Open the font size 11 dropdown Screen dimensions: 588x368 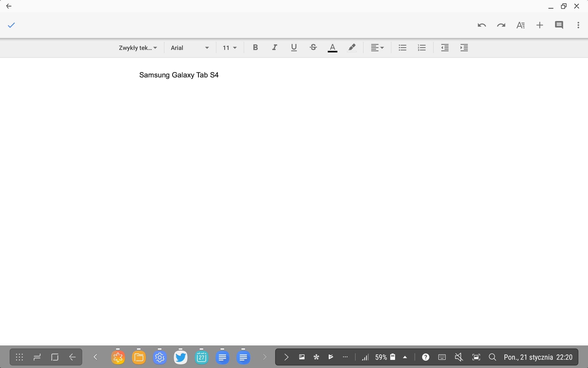pyautogui.click(x=230, y=48)
